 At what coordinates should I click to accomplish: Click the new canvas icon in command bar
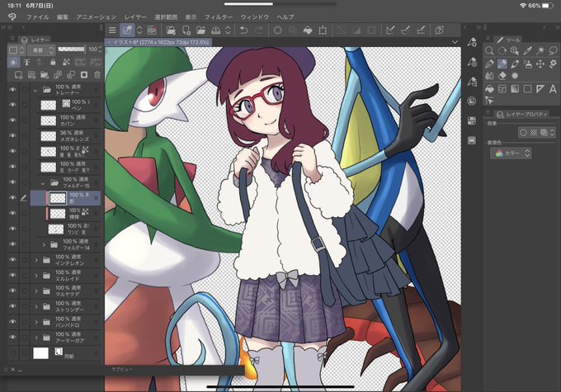(x=186, y=31)
